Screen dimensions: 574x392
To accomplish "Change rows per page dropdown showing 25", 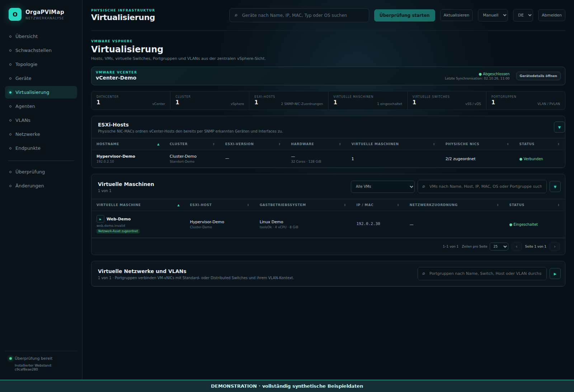I will point(499,247).
